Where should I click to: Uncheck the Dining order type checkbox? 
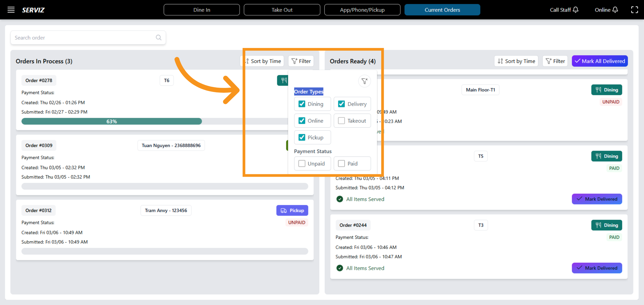click(302, 104)
